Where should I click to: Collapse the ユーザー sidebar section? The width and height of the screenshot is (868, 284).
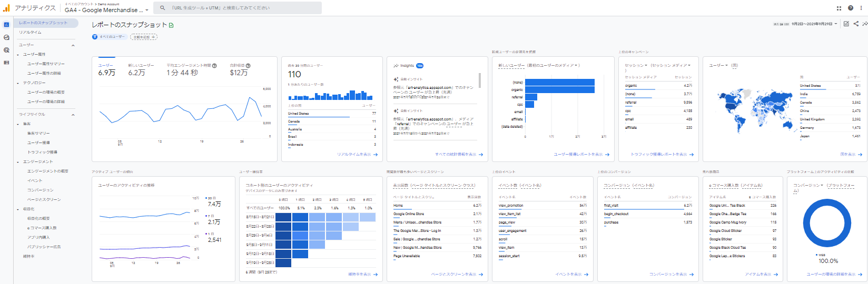[73, 45]
